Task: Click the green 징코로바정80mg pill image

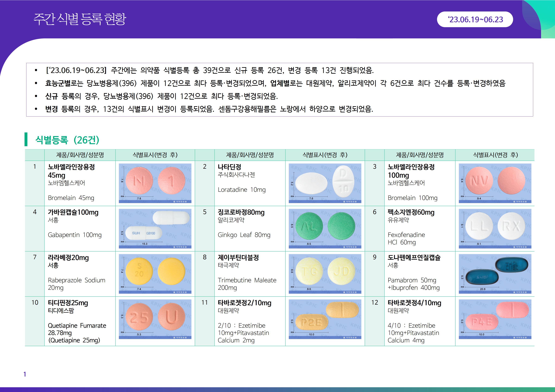Action: 325,229
